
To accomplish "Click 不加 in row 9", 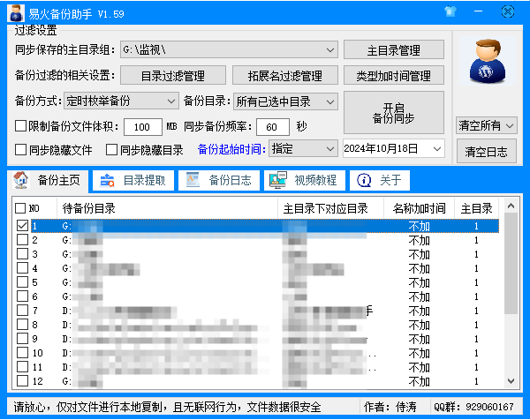I will point(419,339).
